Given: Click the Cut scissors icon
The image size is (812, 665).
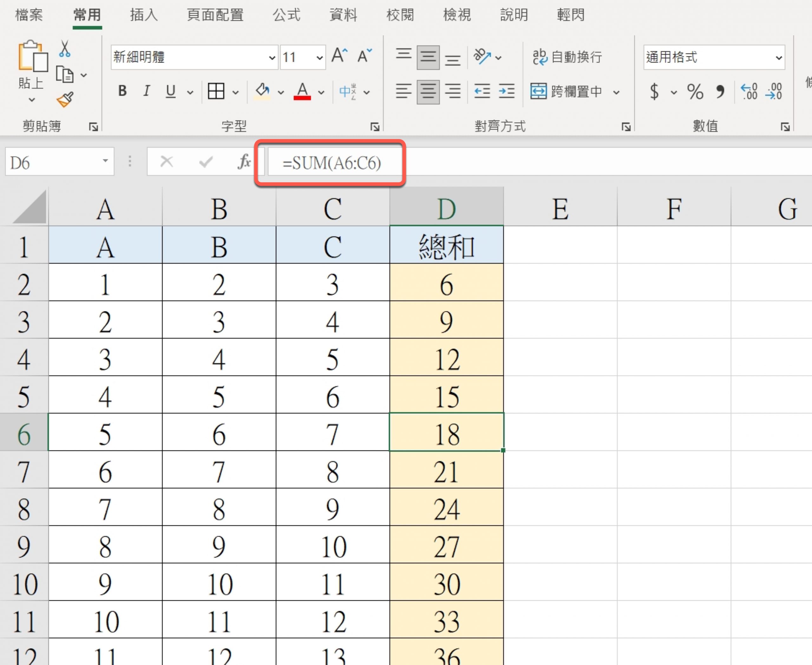Looking at the screenshot, I should pos(65,49).
